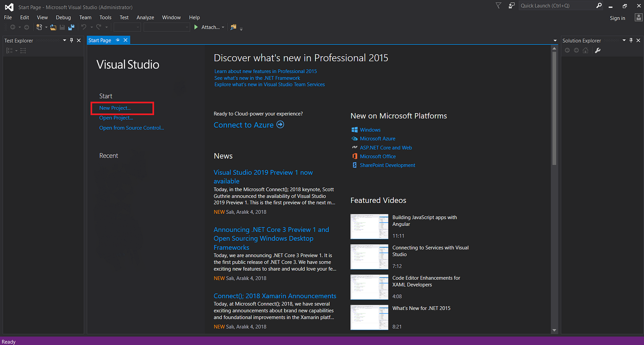Click the Test Explorer group-by icon
Viewport: 644px width, 345px height.
[x=9, y=51]
